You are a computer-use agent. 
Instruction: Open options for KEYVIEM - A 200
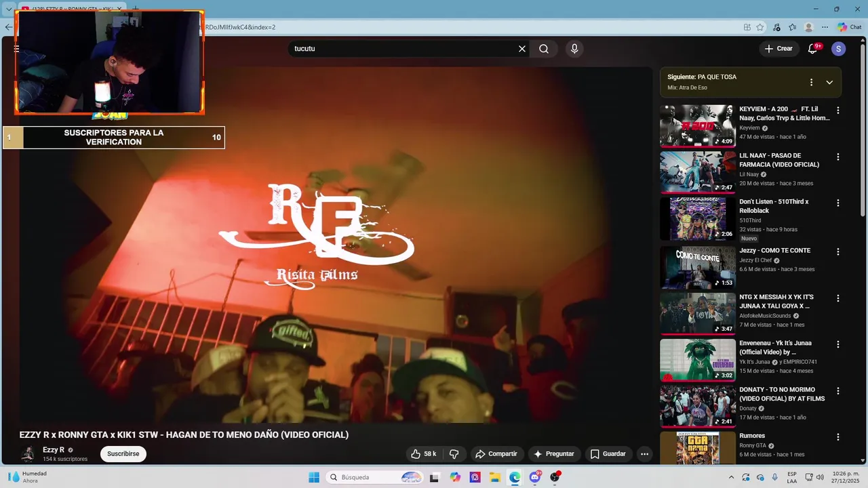pos(838,110)
